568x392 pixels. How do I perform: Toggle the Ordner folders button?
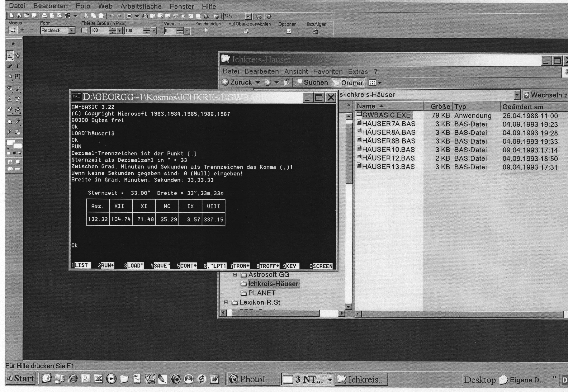click(x=348, y=83)
